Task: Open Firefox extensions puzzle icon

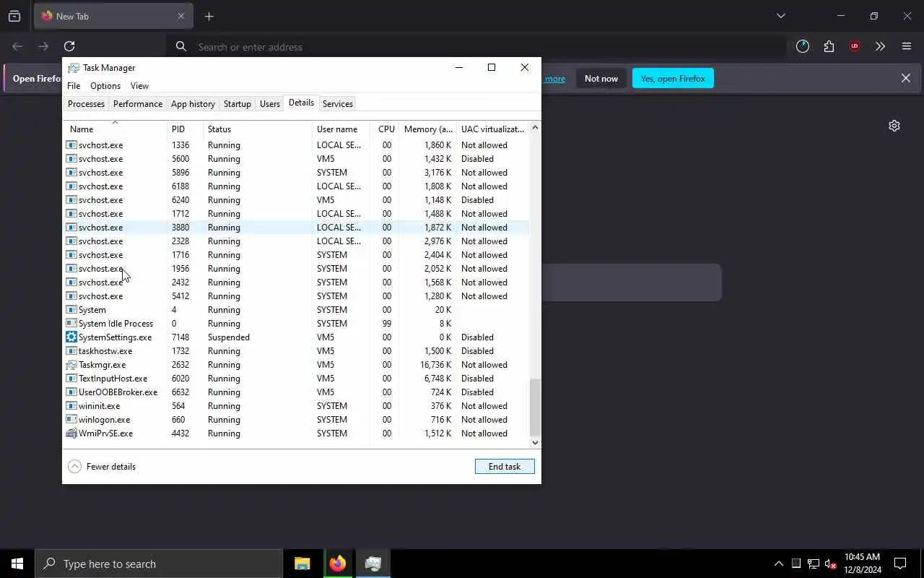Action: coord(829,46)
